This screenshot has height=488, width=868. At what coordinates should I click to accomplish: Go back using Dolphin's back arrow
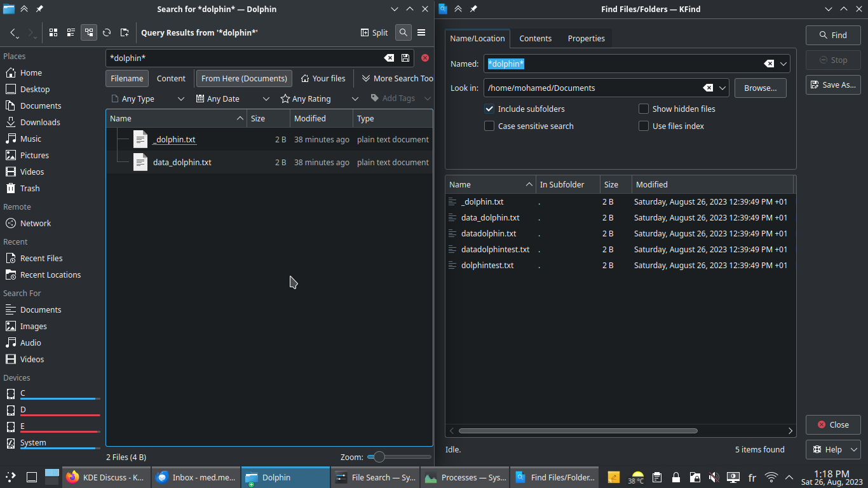pyautogui.click(x=14, y=32)
